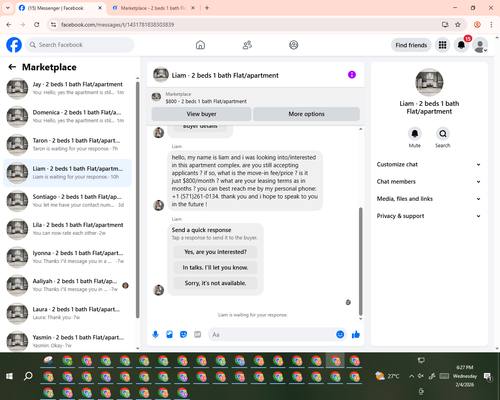Click the conversation list scrollbar
Image resolution: width=500 pixels, height=400 pixels.
tap(137, 200)
